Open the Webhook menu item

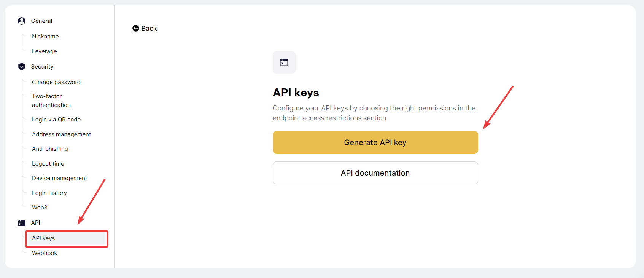click(45, 253)
